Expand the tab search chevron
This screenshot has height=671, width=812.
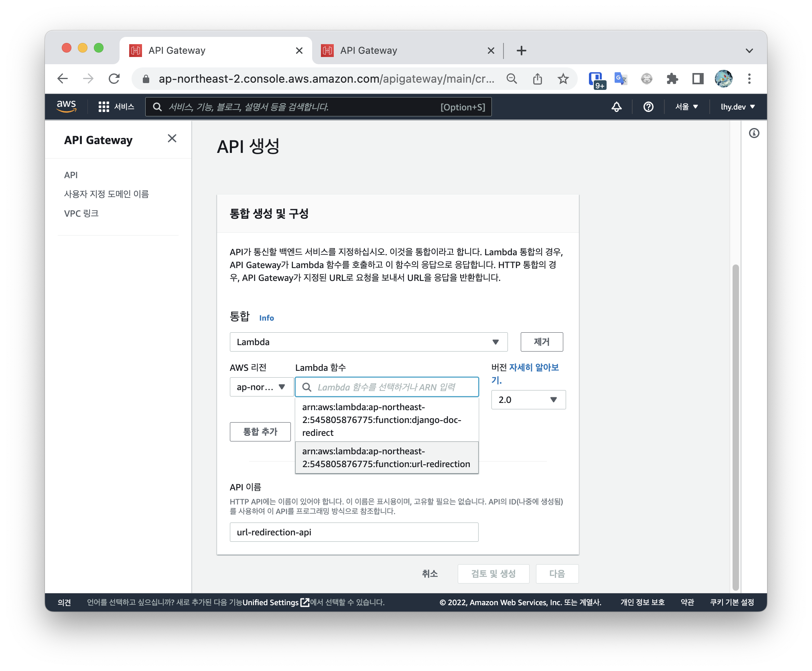coord(749,51)
